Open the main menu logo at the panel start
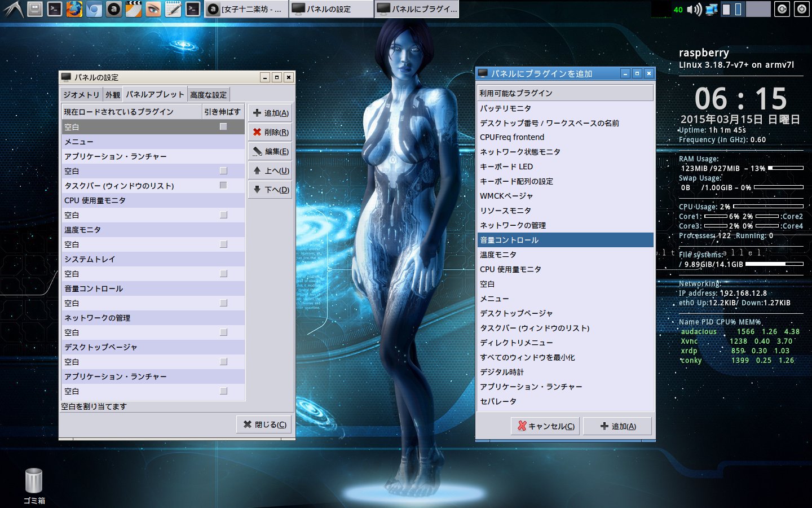Screen dimensions: 812x508 tap(12, 9)
